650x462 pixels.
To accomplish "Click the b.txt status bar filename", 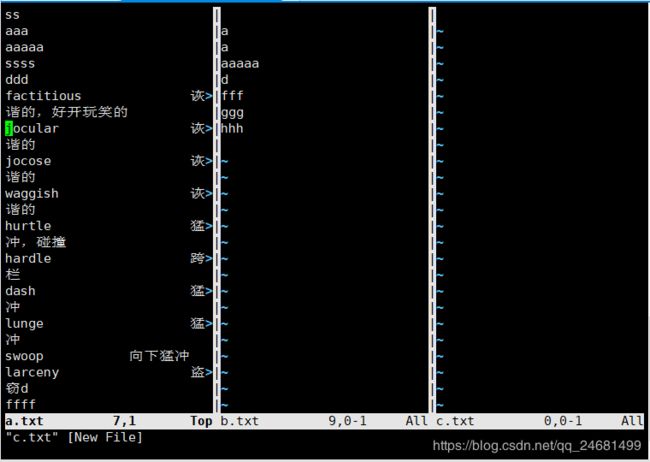I will coord(239,421).
